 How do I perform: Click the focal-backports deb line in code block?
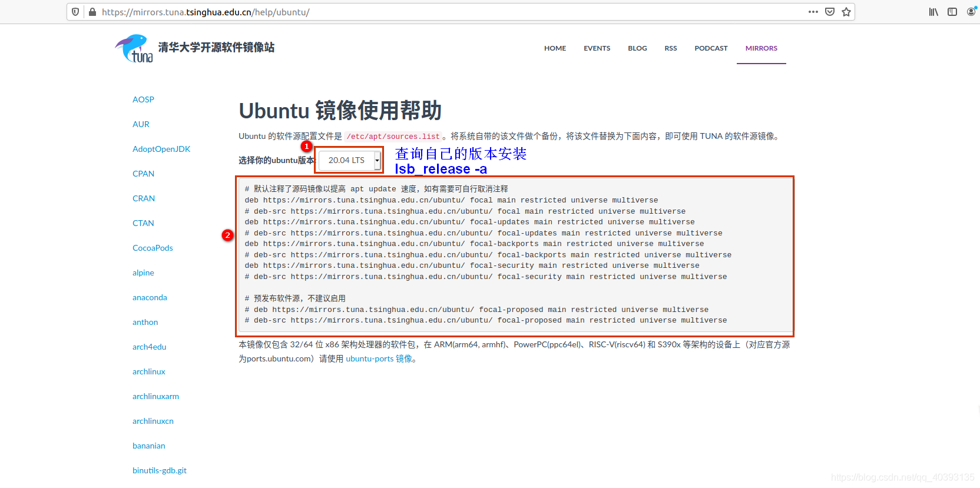coord(474,244)
